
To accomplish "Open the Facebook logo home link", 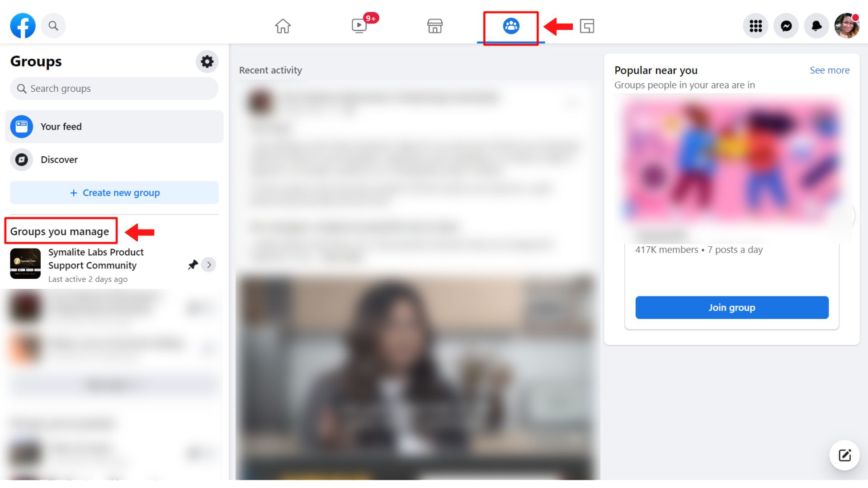I will (23, 26).
